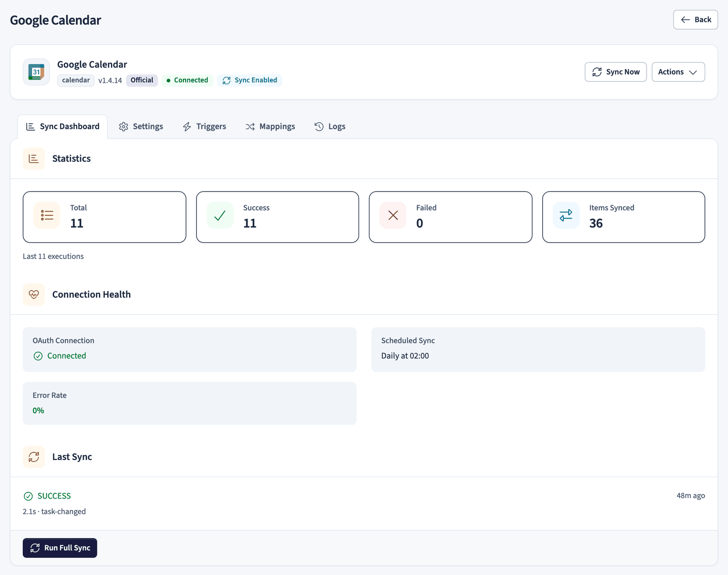Screen dimensions: 728x575
Task: Open the Triggers tab
Action: coord(204,126)
